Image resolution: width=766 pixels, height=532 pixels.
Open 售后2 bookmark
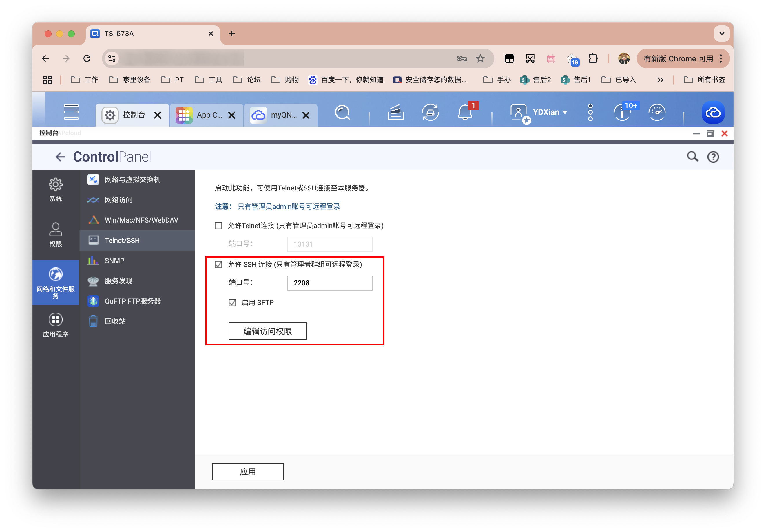click(x=536, y=80)
